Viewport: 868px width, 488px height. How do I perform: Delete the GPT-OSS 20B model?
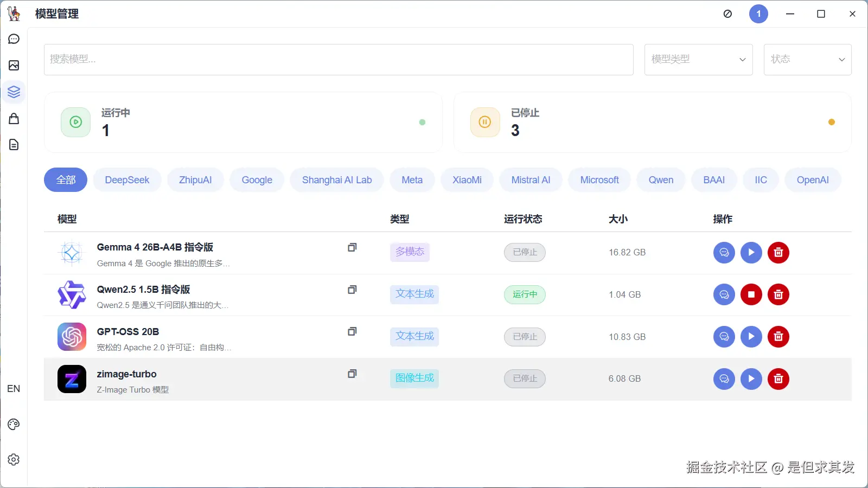pyautogui.click(x=778, y=337)
